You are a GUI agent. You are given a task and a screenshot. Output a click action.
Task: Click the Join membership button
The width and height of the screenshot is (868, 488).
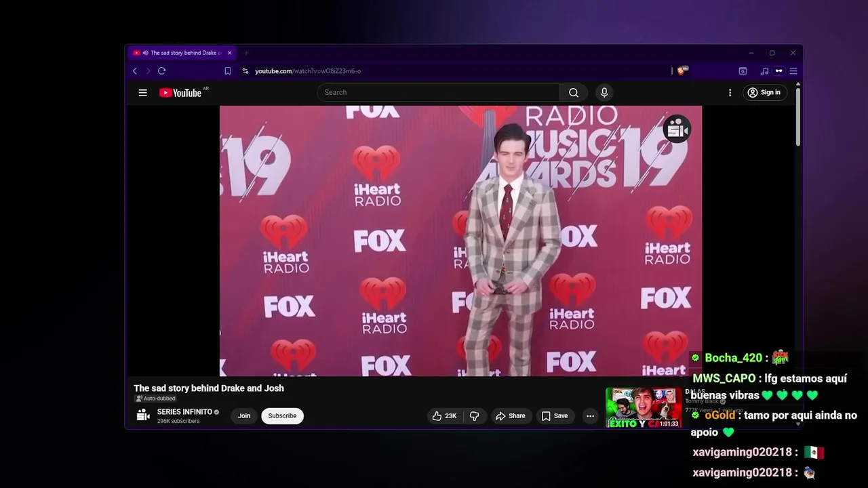(244, 416)
